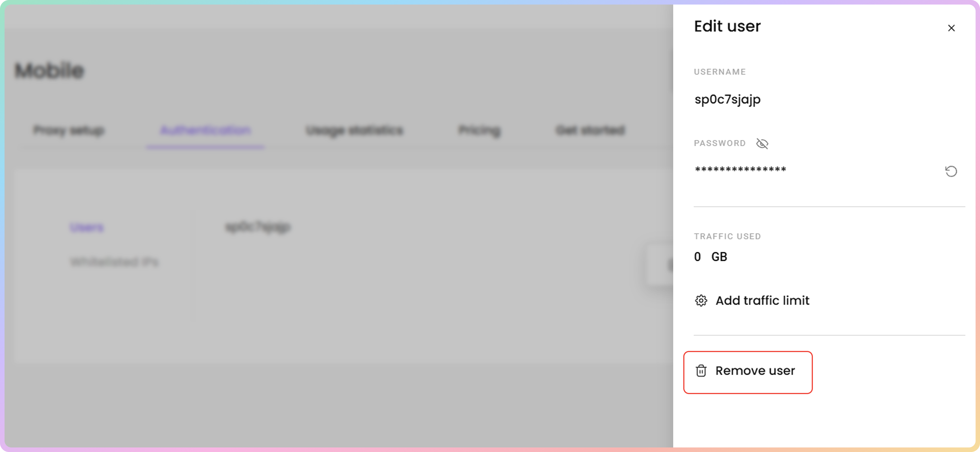Open the Get started tab
Viewport: 980px width, 452px height.
coord(590,130)
